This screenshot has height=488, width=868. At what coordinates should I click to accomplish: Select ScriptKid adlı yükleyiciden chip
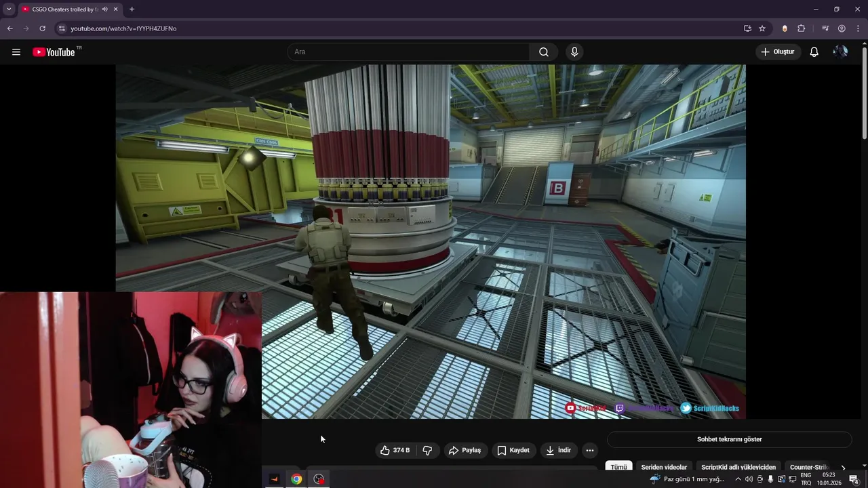point(738,467)
